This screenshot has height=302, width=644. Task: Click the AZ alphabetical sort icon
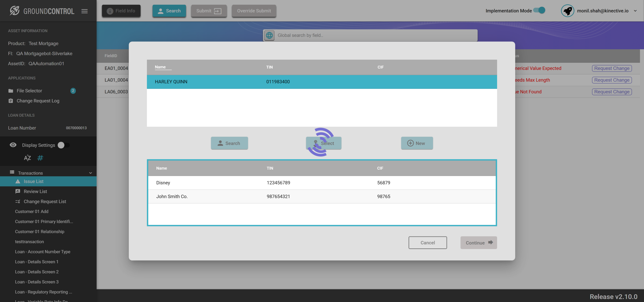click(x=27, y=158)
